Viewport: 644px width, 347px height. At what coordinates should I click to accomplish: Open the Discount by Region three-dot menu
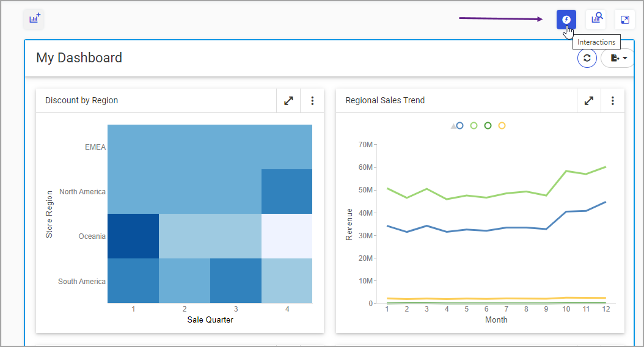[312, 101]
